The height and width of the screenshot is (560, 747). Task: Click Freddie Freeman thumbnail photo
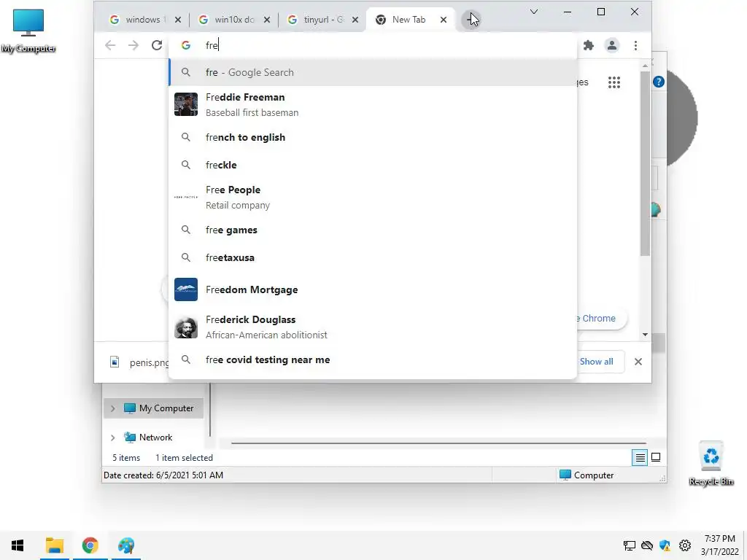click(x=186, y=104)
